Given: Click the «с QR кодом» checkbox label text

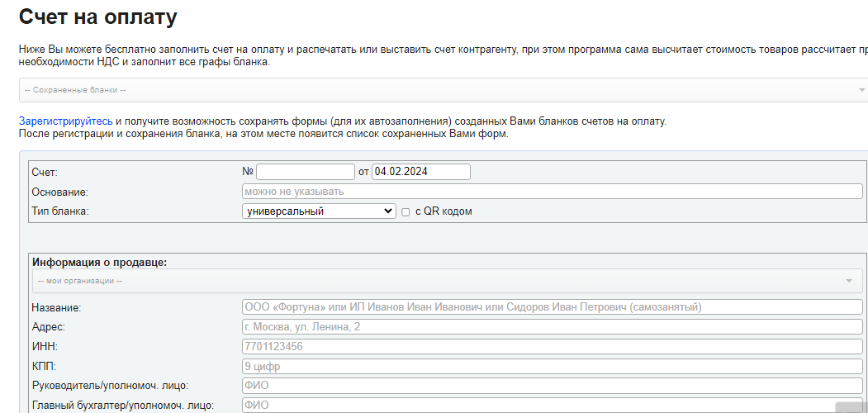Looking at the screenshot, I should coord(443,211).
